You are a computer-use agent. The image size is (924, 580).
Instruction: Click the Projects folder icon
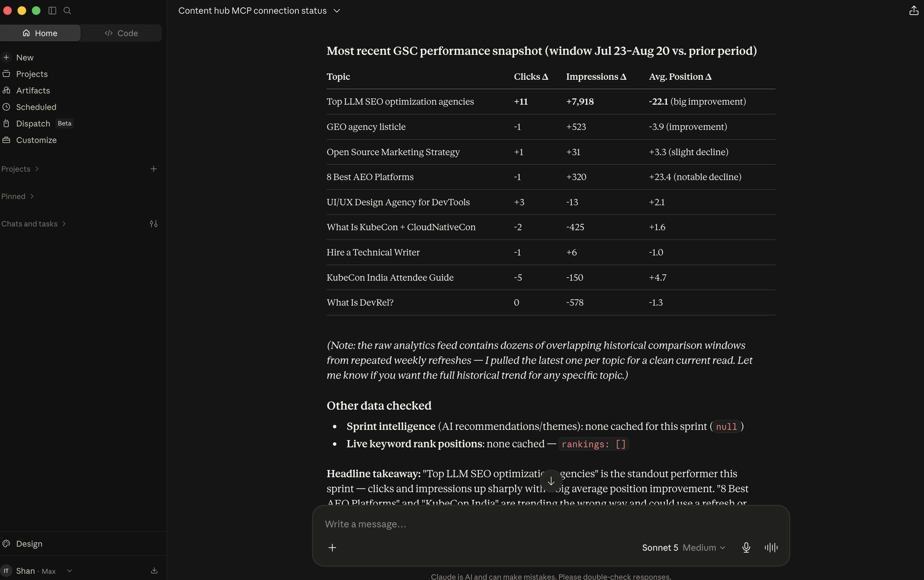pos(6,74)
